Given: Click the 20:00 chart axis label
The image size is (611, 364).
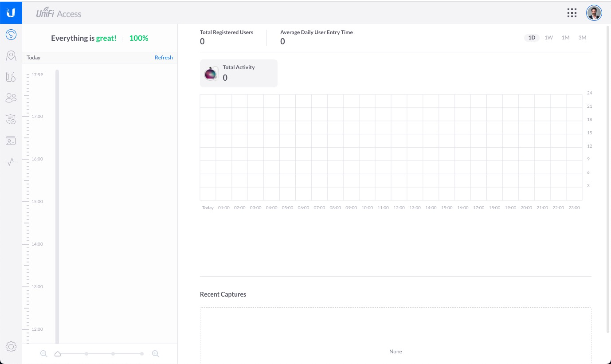Looking at the screenshot, I should click(x=526, y=207).
